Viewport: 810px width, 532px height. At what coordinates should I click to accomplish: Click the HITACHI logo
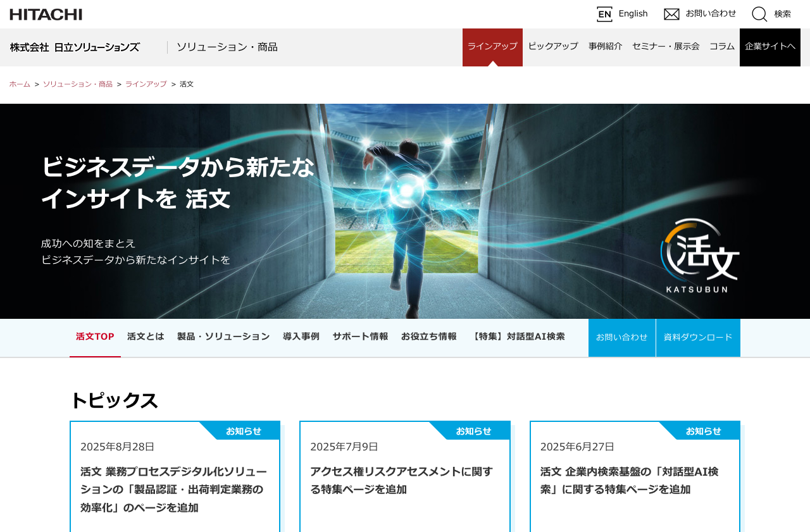[46, 13]
